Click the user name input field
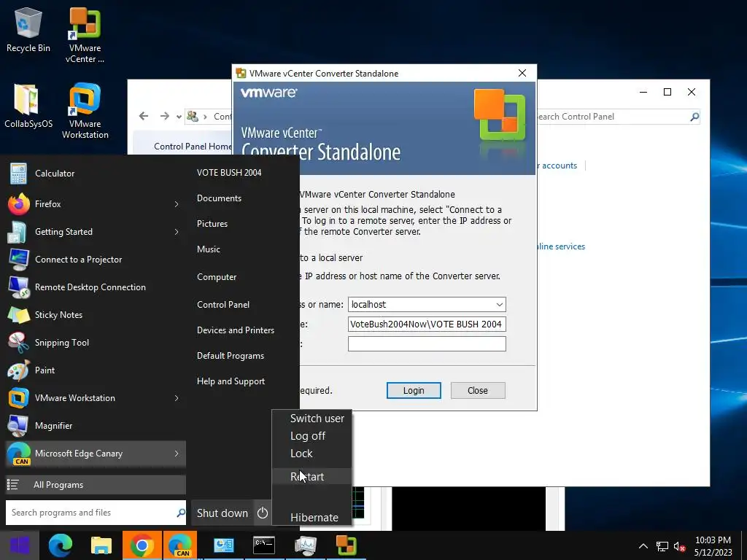Viewport: 747px width, 560px height. coord(427,324)
